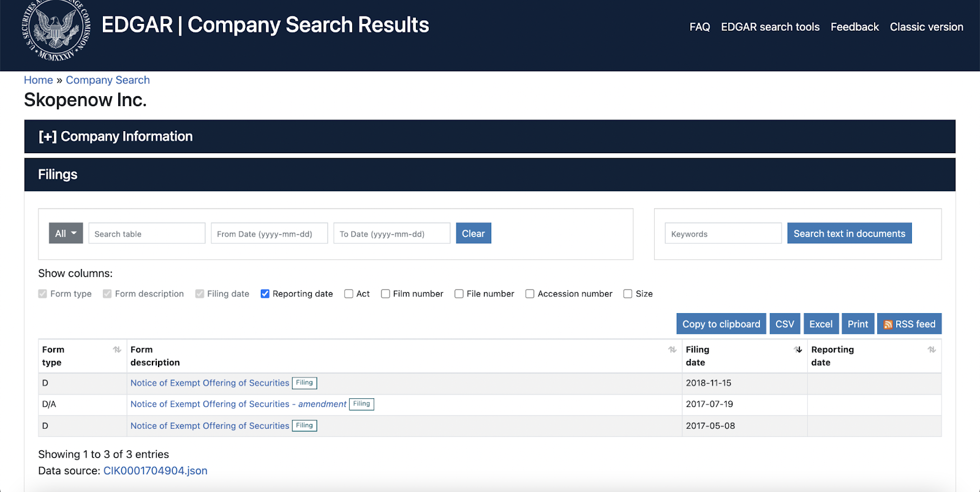Viewport: 980px width, 492px height.
Task: Open 2018-11-15 Notice of Exempt Offering link
Action: tap(209, 383)
